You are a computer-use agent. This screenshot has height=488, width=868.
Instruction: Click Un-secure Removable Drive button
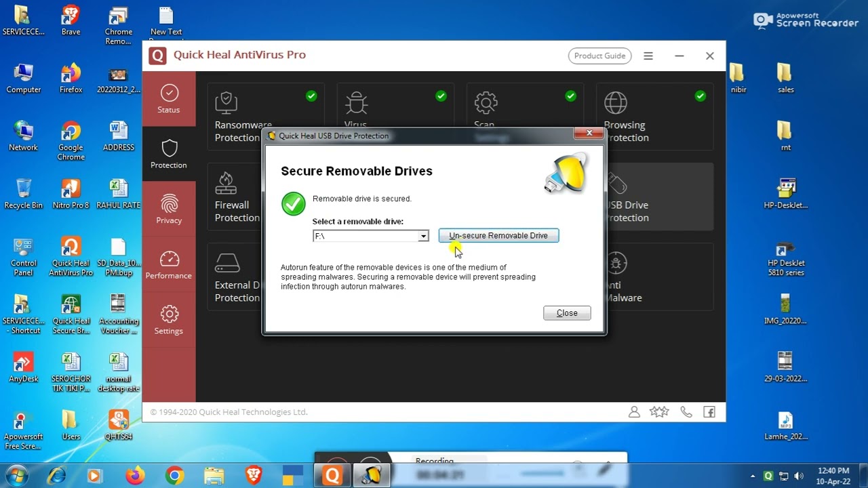pos(498,235)
